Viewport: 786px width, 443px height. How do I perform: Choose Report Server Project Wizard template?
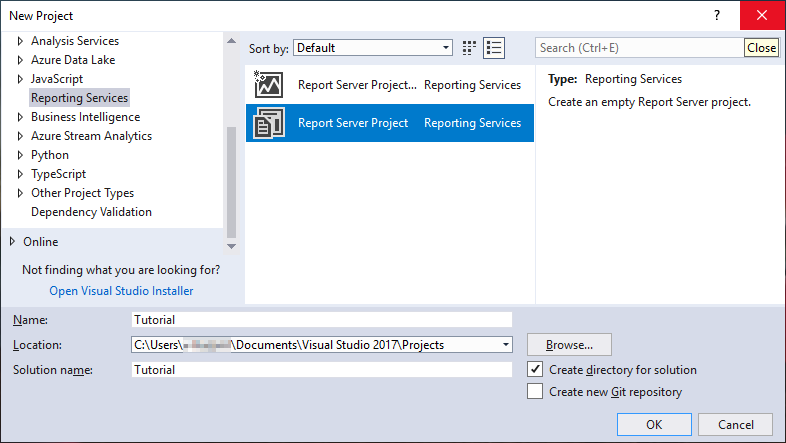(x=389, y=85)
